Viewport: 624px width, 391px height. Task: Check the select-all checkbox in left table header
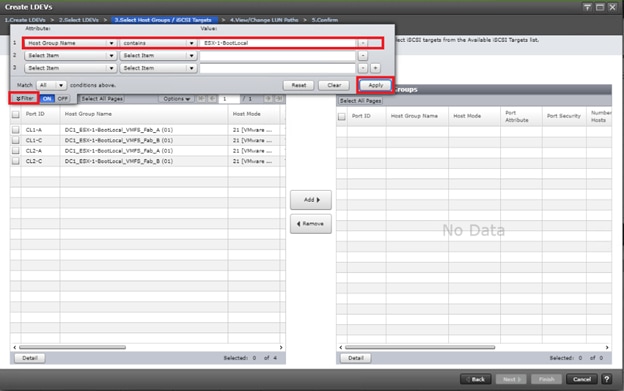click(16, 115)
